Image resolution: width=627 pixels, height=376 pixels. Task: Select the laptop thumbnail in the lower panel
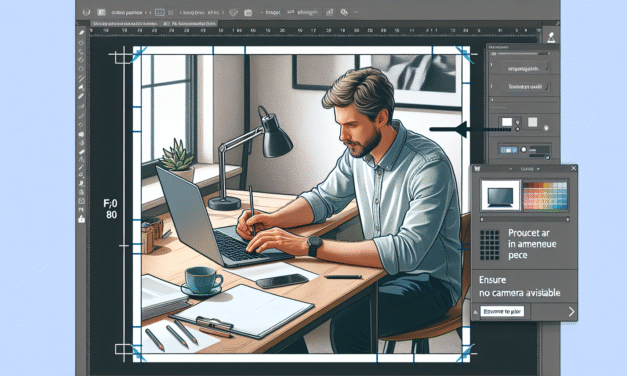click(x=500, y=195)
